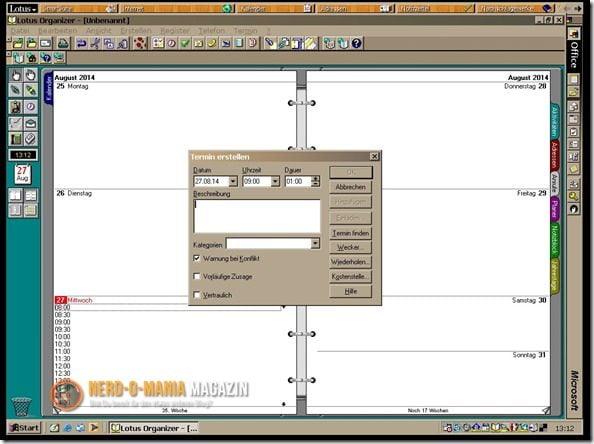594x444 pixels.
Task: Select the Kalender notebook tab
Action: (x=48, y=89)
